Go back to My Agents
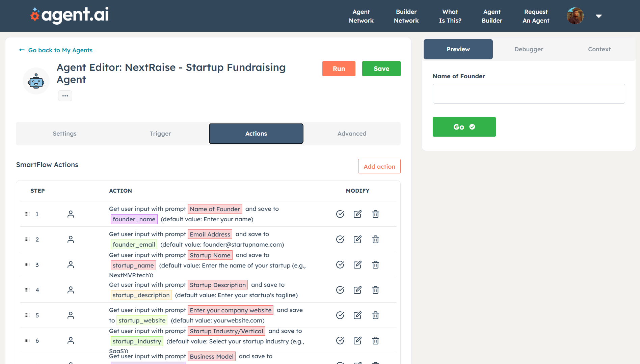640x364 pixels. click(x=56, y=50)
